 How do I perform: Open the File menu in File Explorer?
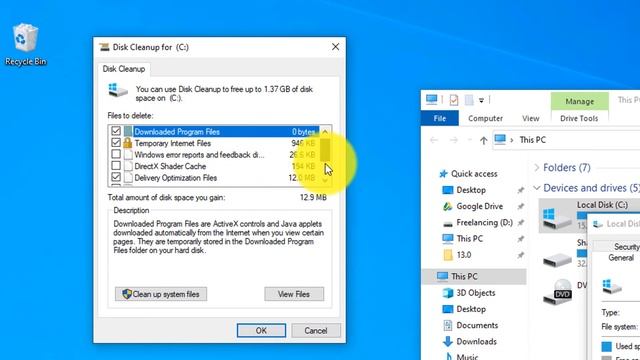click(x=440, y=118)
